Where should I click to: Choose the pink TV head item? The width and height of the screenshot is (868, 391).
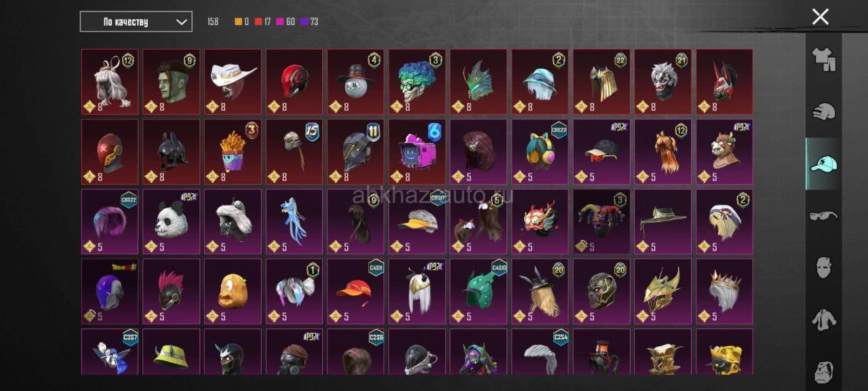tap(417, 151)
